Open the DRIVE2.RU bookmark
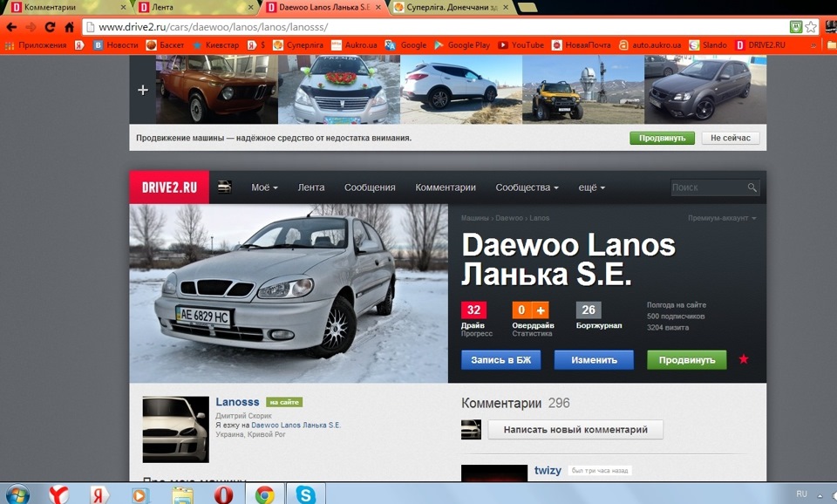The height and width of the screenshot is (504, 837). (760, 45)
